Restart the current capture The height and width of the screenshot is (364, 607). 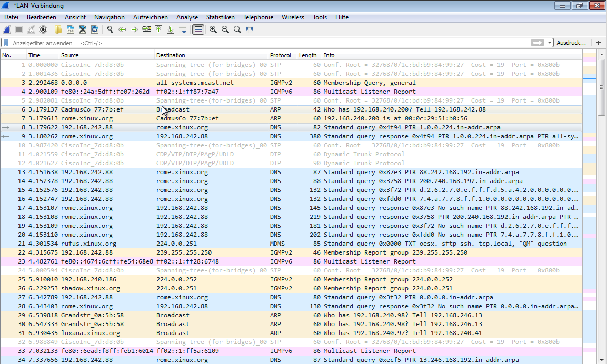click(x=31, y=29)
